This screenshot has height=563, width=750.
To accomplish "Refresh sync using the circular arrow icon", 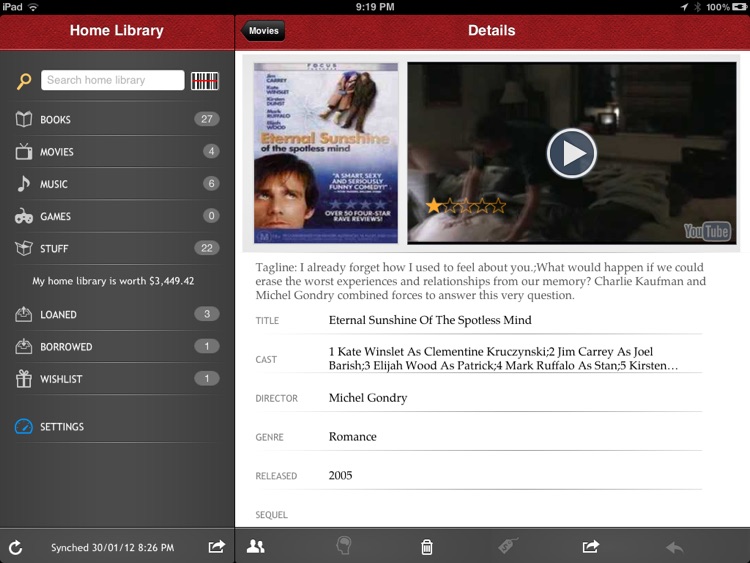I will coord(15,548).
